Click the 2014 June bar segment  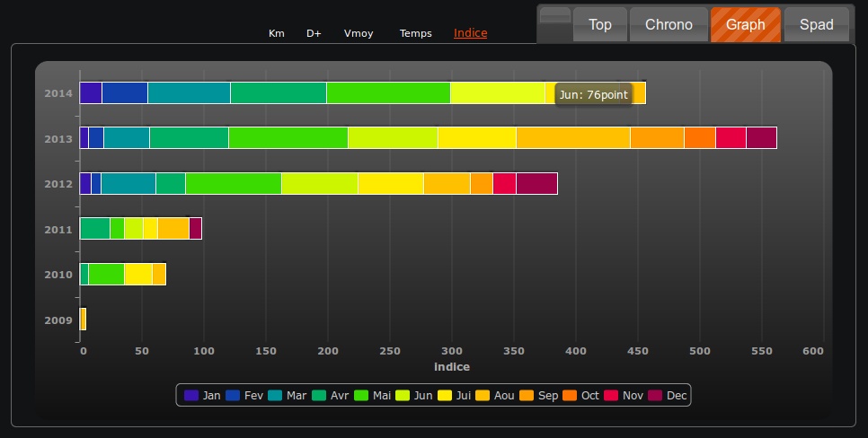498,93
